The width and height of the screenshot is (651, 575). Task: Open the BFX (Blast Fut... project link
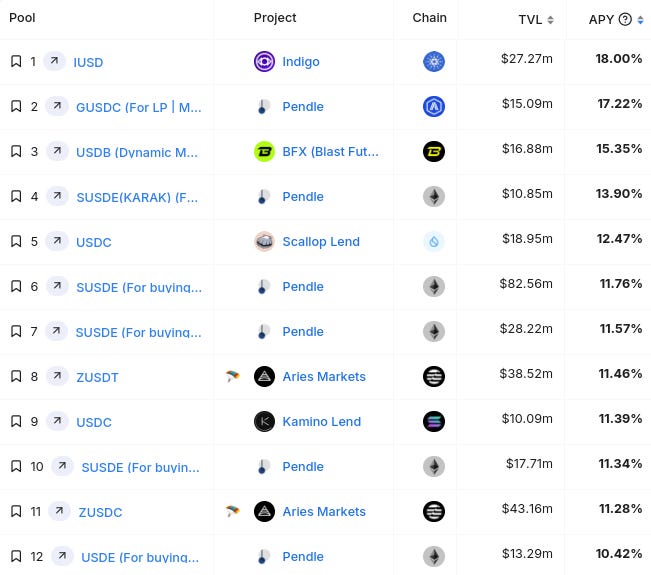click(330, 152)
